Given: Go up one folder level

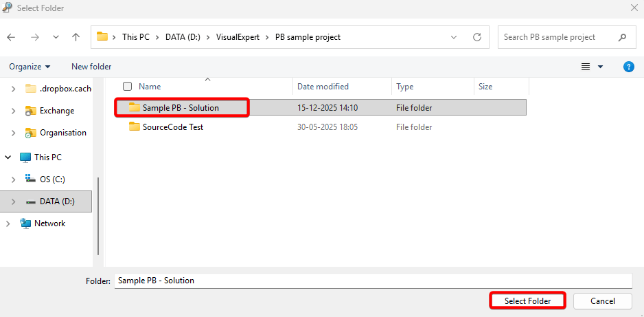Looking at the screenshot, I should click(x=76, y=37).
